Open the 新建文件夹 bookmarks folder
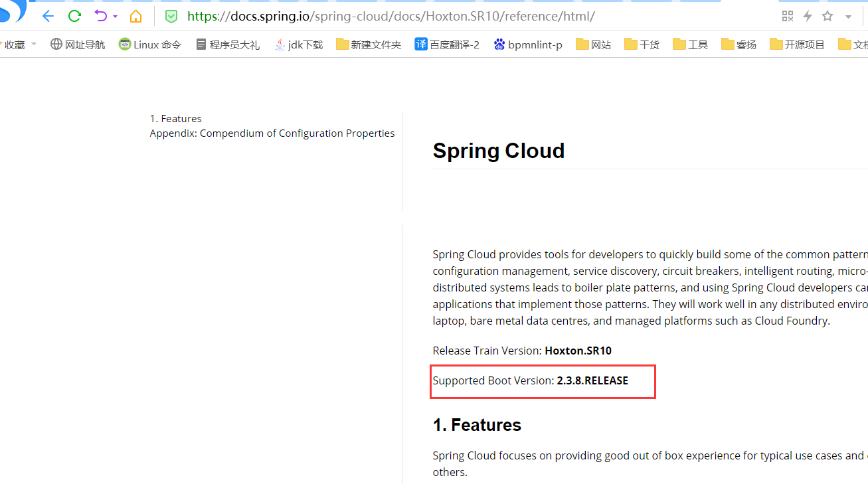868x484 pixels. (369, 44)
